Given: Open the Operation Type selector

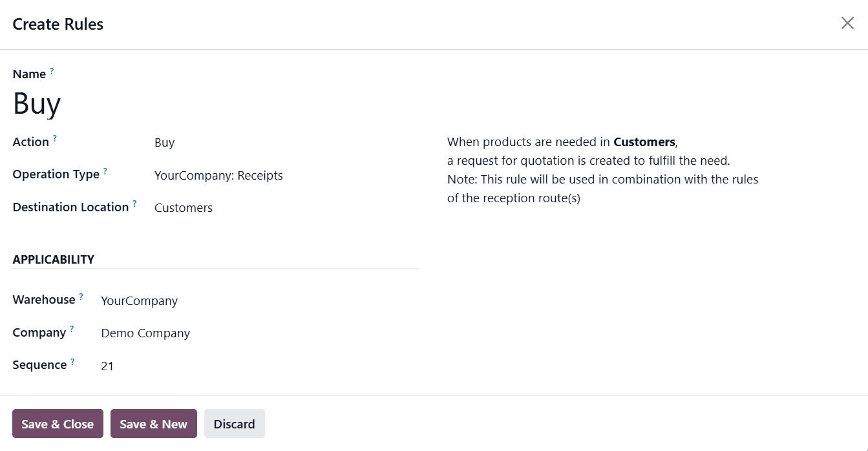Looking at the screenshot, I should (218, 175).
